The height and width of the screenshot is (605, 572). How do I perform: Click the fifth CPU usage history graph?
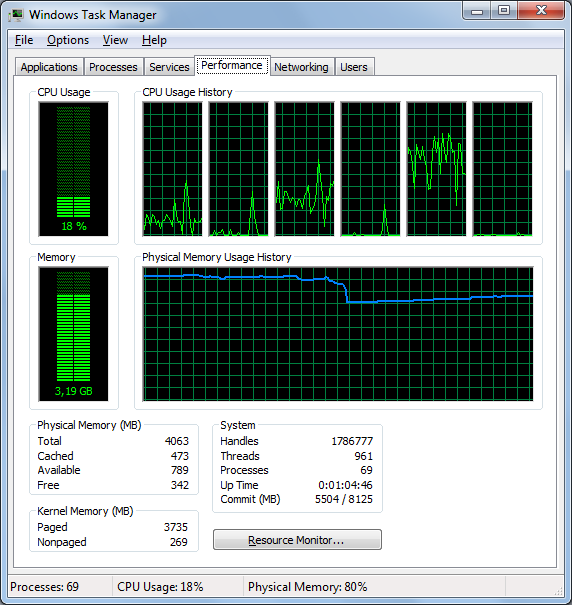click(436, 169)
